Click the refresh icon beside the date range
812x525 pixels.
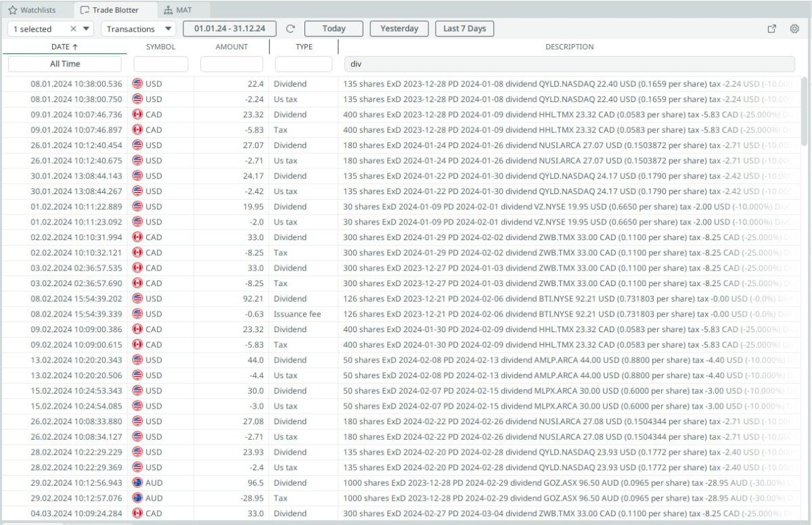click(x=291, y=29)
